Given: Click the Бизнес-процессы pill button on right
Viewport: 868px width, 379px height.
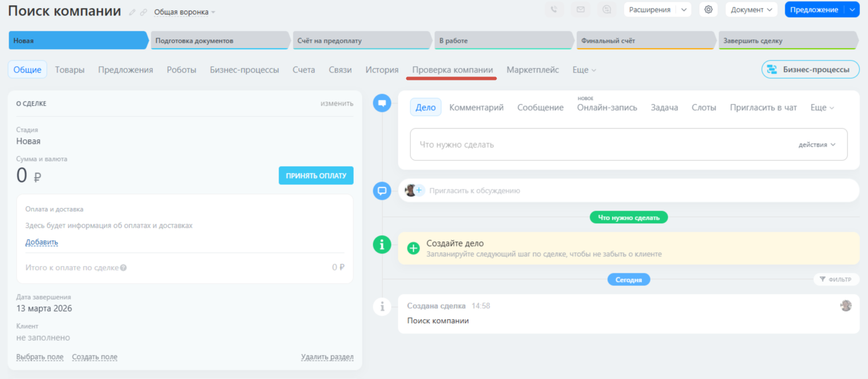Looking at the screenshot, I should click(810, 70).
